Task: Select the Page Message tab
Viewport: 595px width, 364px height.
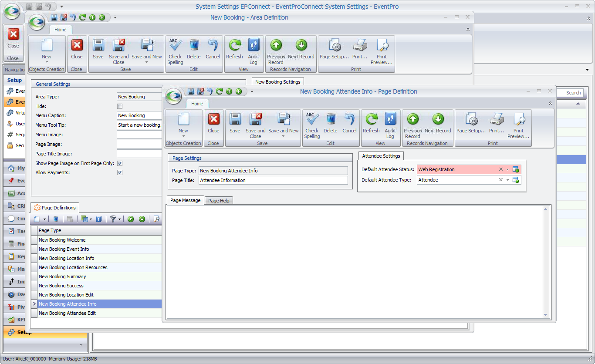Action: pos(186,200)
